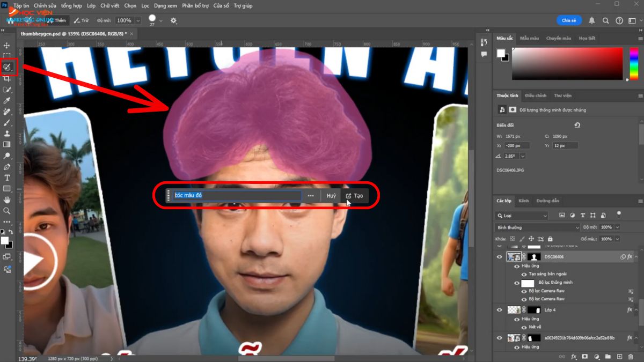Select the Zoom tool
Viewport: 644px width, 362px height.
(x=7, y=211)
